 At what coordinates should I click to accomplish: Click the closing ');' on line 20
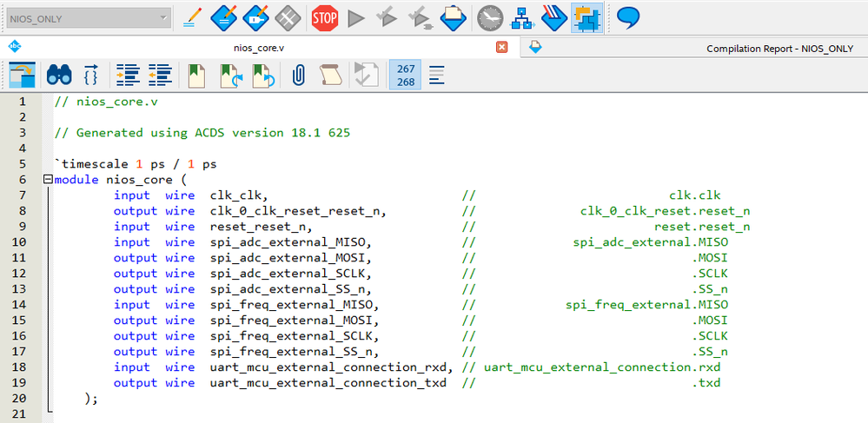(x=91, y=399)
